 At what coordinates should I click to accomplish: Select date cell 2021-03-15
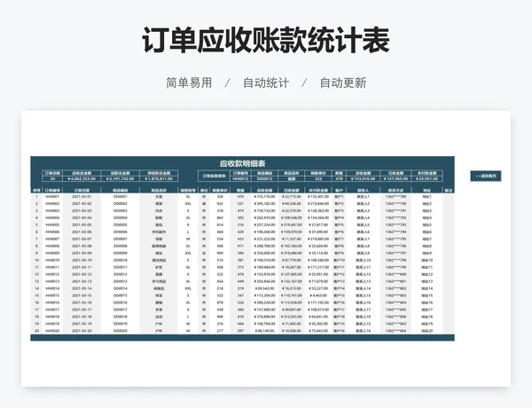coord(82,295)
